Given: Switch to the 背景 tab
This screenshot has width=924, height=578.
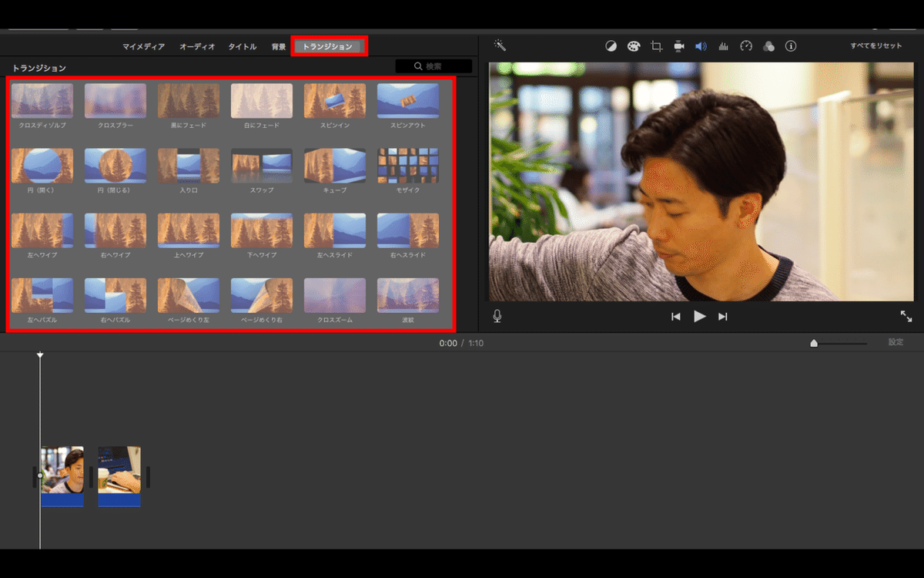Looking at the screenshot, I should pyautogui.click(x=279, y=46).
